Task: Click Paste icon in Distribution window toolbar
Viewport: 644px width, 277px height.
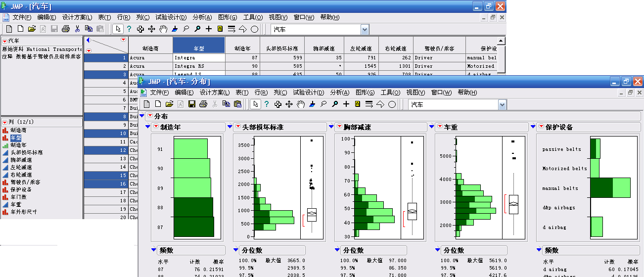Action: (x=237, y=104)
